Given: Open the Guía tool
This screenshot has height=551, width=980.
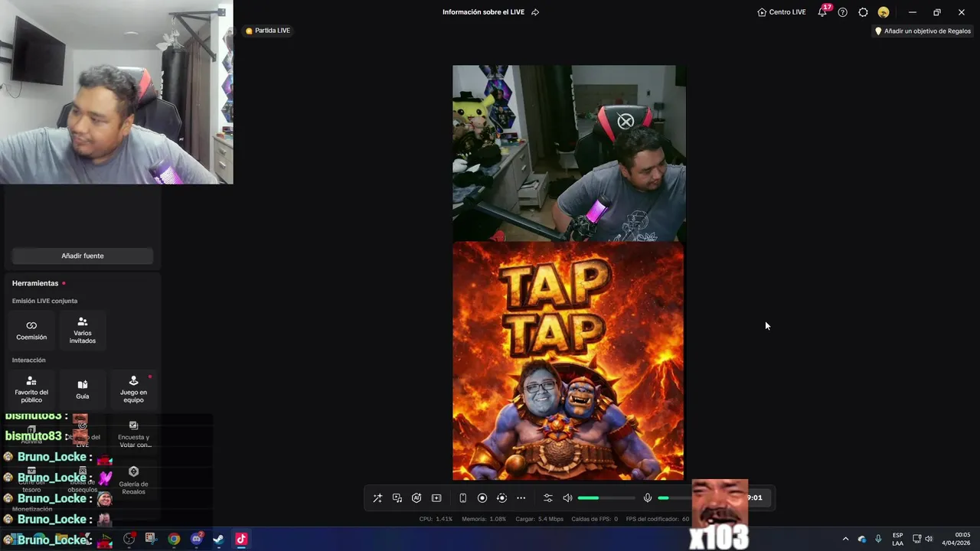Looking at the screenshot, I should [x=83, y=390].
